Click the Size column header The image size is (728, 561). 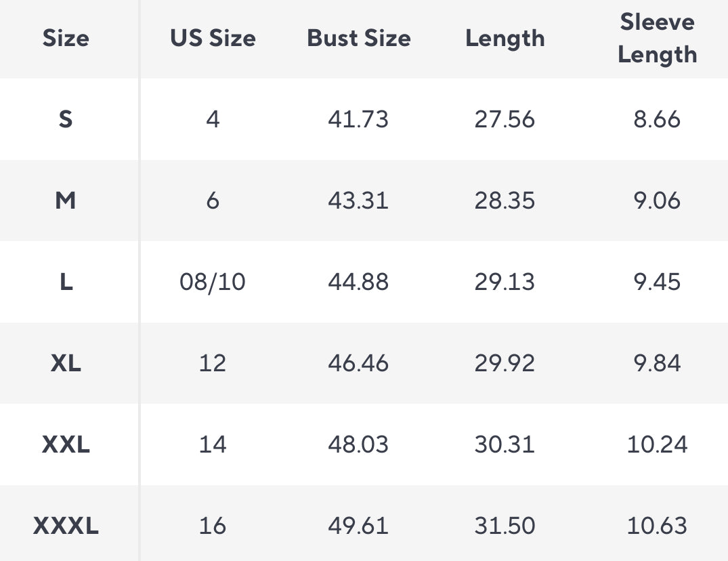[66, 39]
